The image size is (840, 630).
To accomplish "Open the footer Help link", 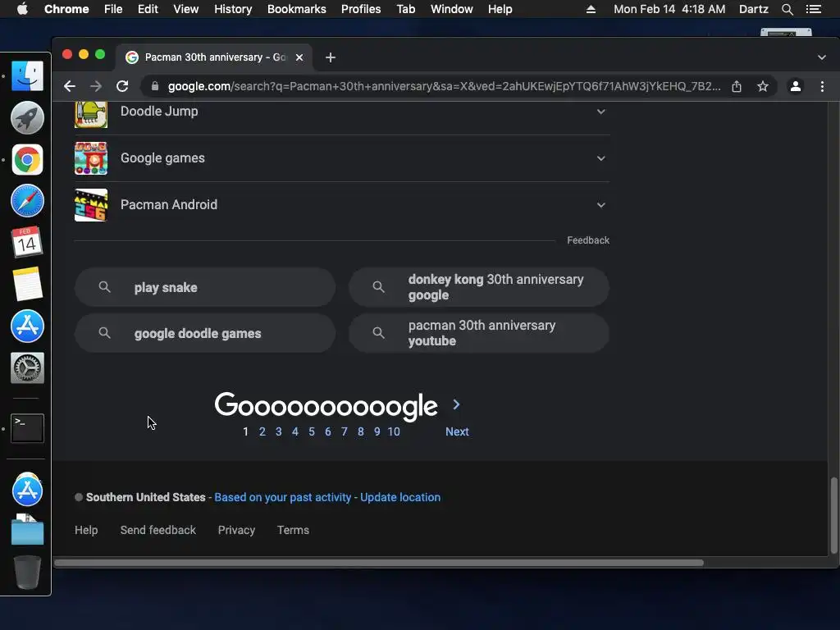I will click(x=86, y=530).
